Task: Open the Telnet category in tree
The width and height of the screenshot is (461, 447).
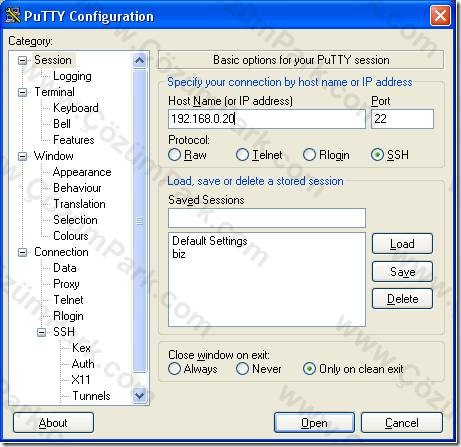Action: coord(68,300)
